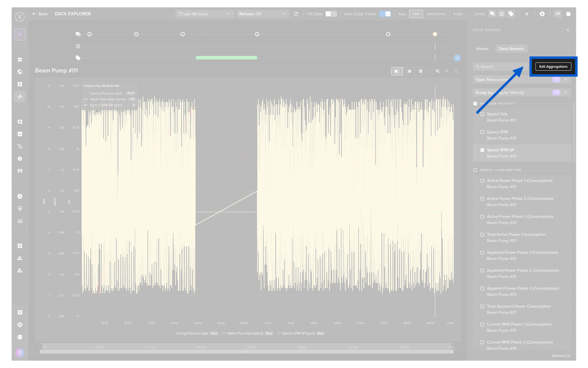Screen dimensions: 588x368
Task: Uncheck the Speed SPM SP checkbox
Action: (482, 150)
